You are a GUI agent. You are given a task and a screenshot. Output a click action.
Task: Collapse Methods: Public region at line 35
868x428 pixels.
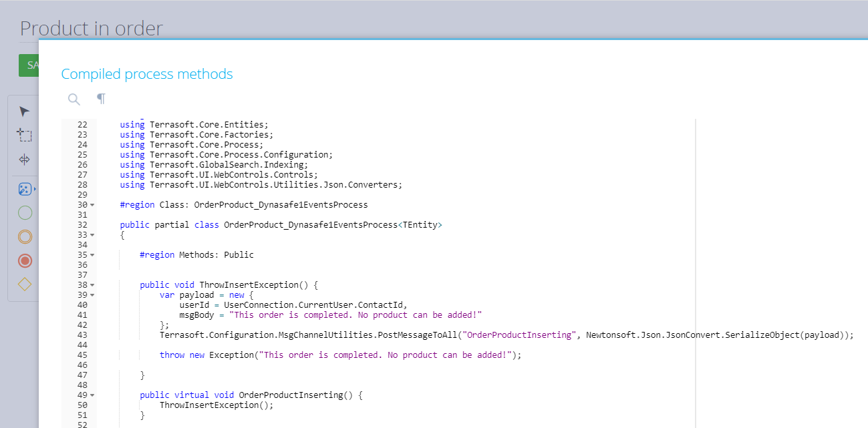(x=92, y=255)
